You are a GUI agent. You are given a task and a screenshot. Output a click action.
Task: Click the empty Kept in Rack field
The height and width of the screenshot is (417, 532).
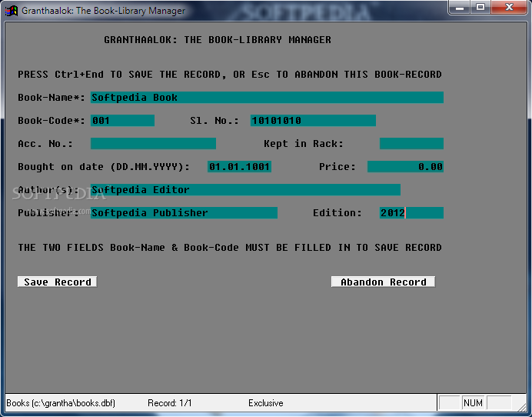[x=411, y=144]
